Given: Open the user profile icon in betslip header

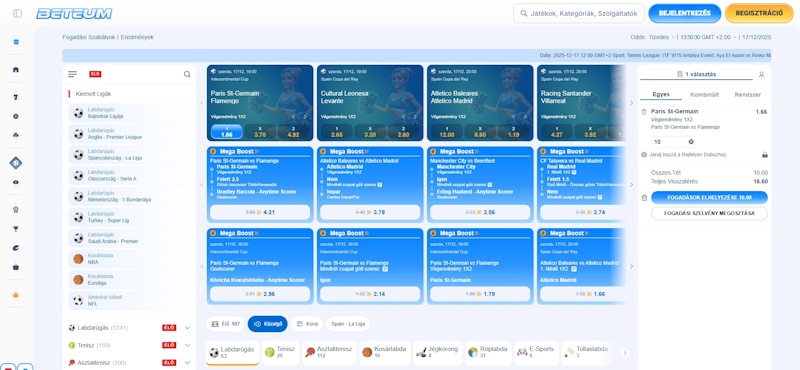Looking at the screenshot, I should [x=762, y=75].
